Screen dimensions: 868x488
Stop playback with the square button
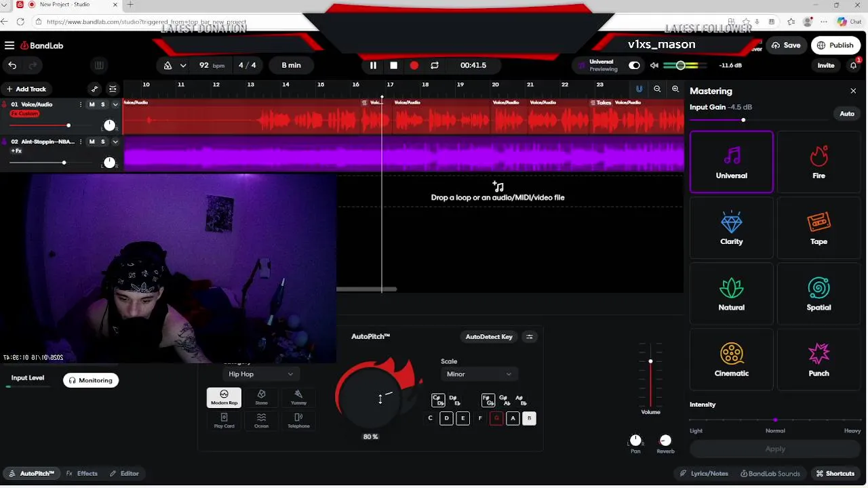point(393,65)
